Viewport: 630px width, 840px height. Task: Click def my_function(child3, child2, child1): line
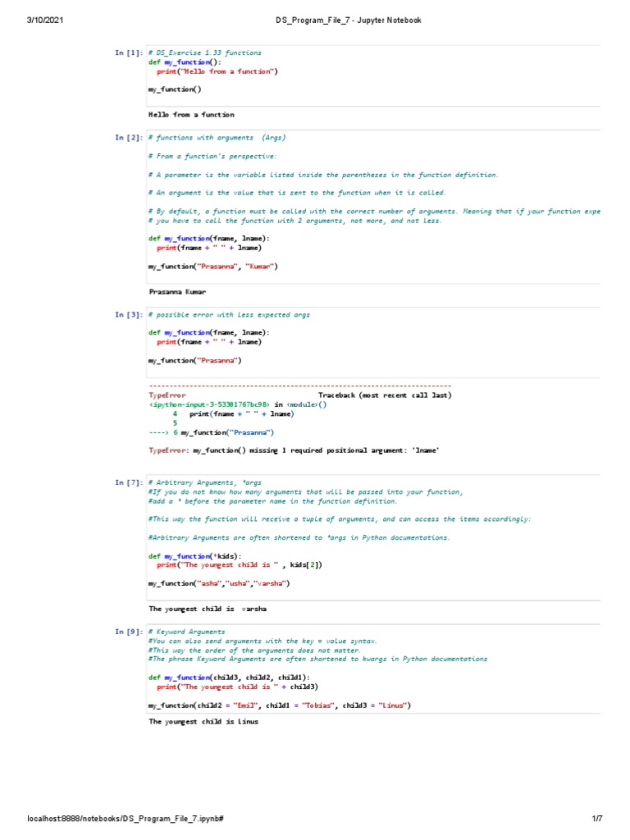pos(229,678)
